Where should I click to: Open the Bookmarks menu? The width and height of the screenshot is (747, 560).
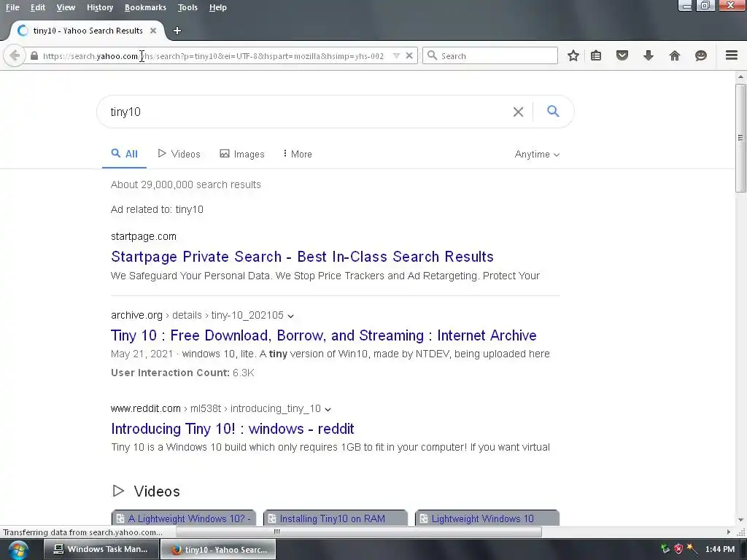pos(145,7)
